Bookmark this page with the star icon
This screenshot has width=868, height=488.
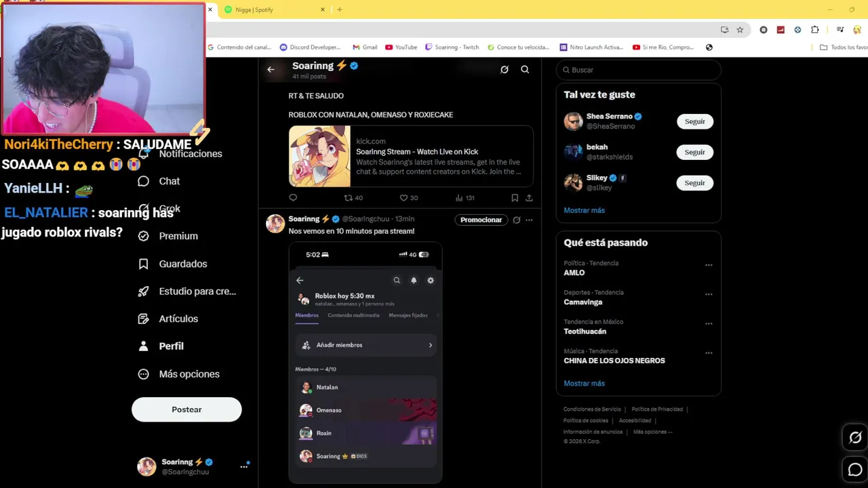tap(740, 30)
